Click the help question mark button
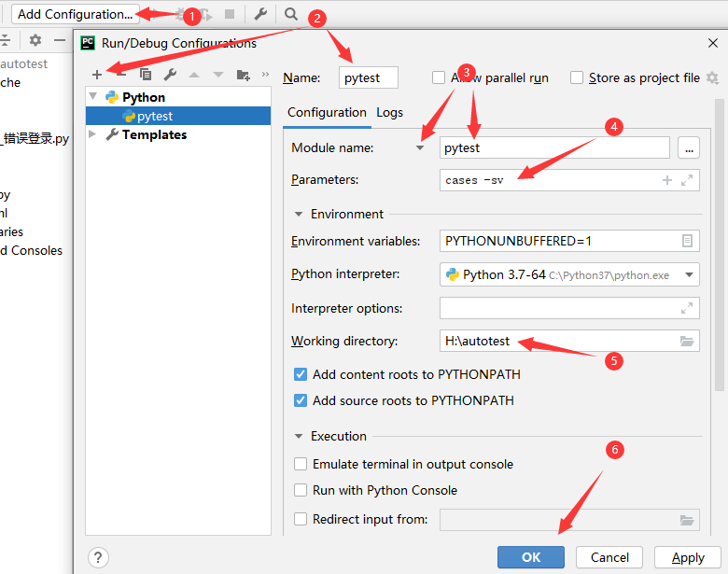The image size is (728, 574). tap(98, 557)
